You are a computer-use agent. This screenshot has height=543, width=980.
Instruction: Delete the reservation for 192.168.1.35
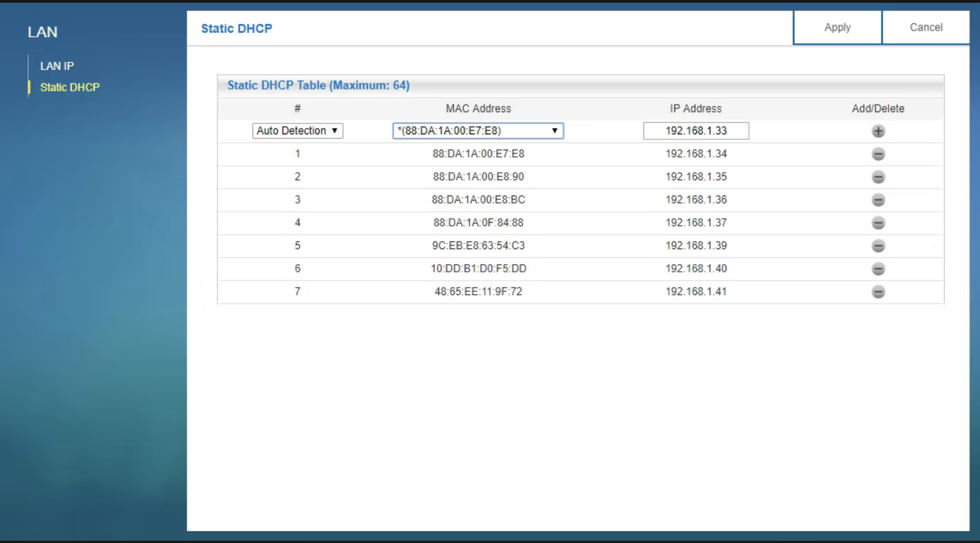(879, 177)
